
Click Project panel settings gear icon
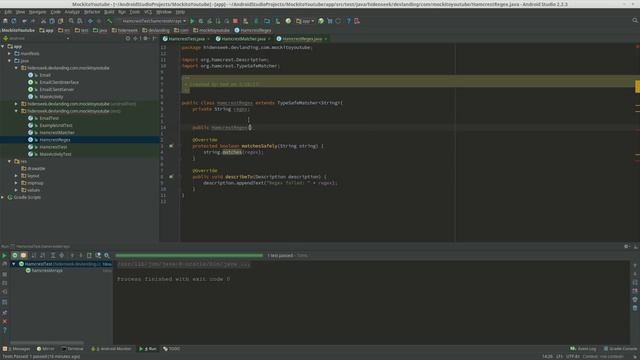click(x=145, y=38)
